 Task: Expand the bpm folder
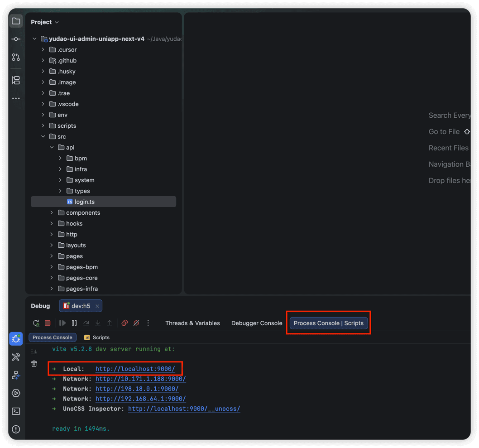point(60,158)
